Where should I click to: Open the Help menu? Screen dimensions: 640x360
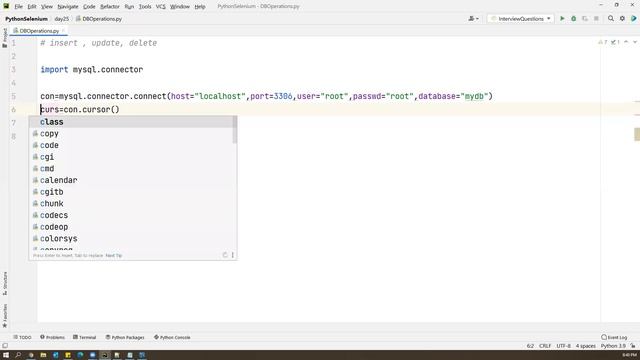(200, 7)
